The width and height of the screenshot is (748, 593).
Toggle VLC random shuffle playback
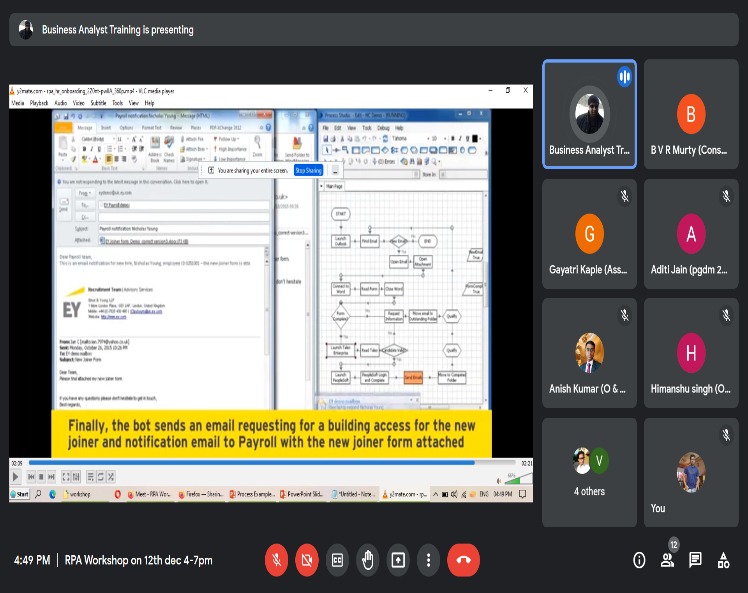(111, 477)
